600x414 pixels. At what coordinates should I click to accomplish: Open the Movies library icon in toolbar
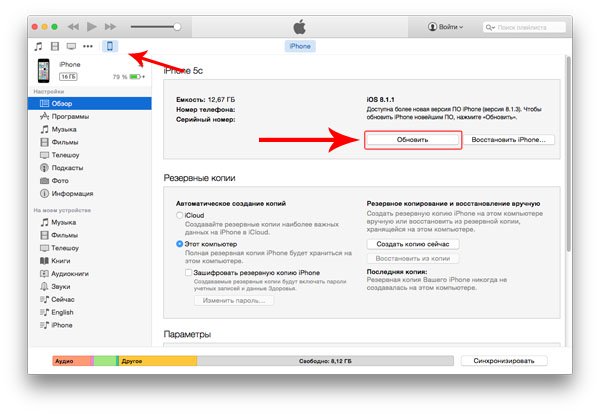pos(55,47)
